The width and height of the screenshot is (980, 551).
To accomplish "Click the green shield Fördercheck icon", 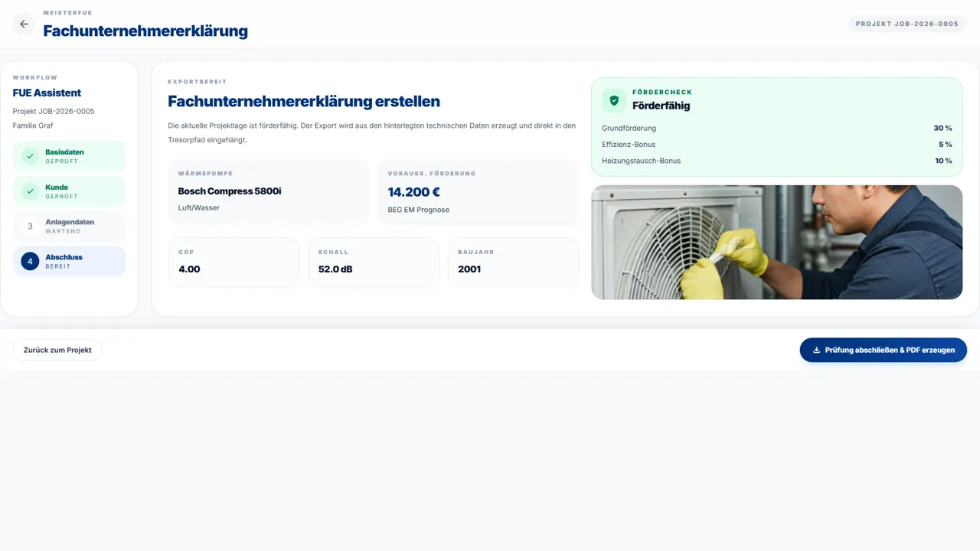I will (x=614, y=100).
